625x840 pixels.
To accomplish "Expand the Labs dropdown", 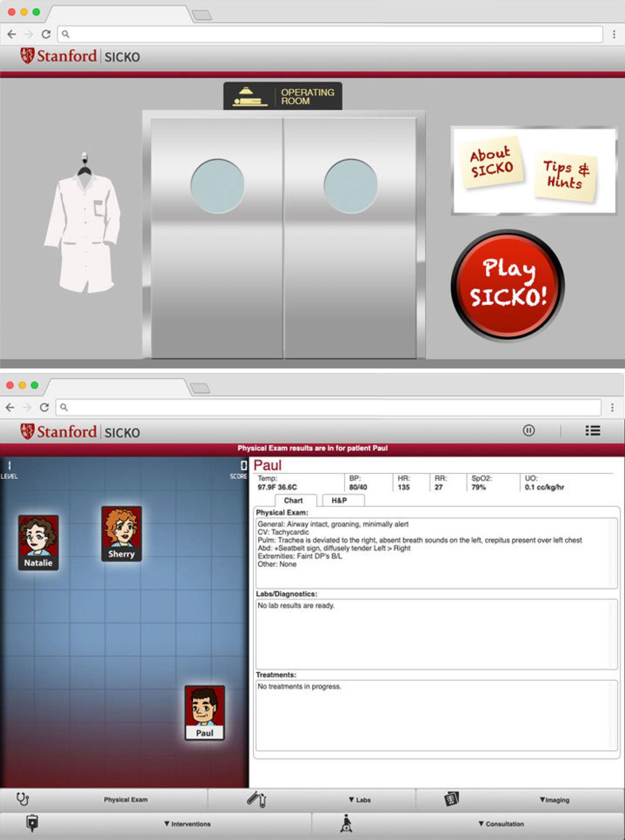I will pos(359,800).
